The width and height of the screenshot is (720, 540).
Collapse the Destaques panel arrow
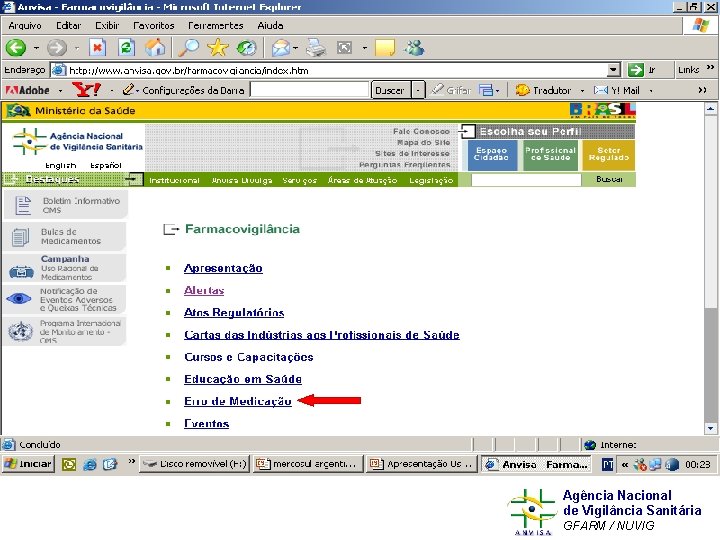(x=133, y=179)
